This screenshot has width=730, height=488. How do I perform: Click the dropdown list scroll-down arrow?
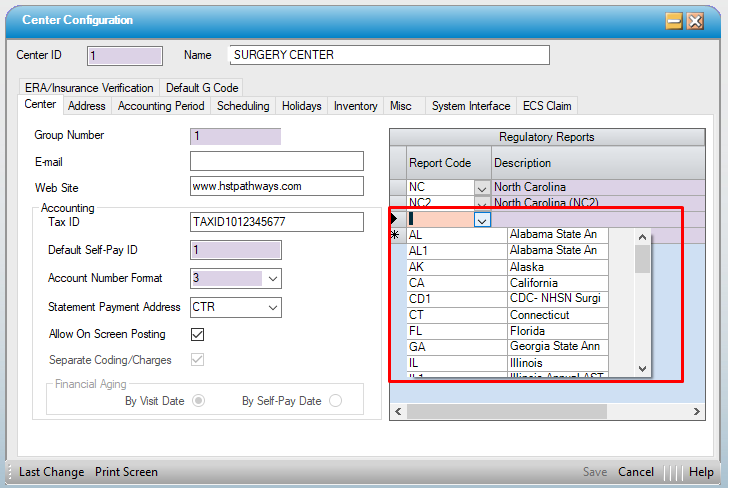click(x=642, y=369)
